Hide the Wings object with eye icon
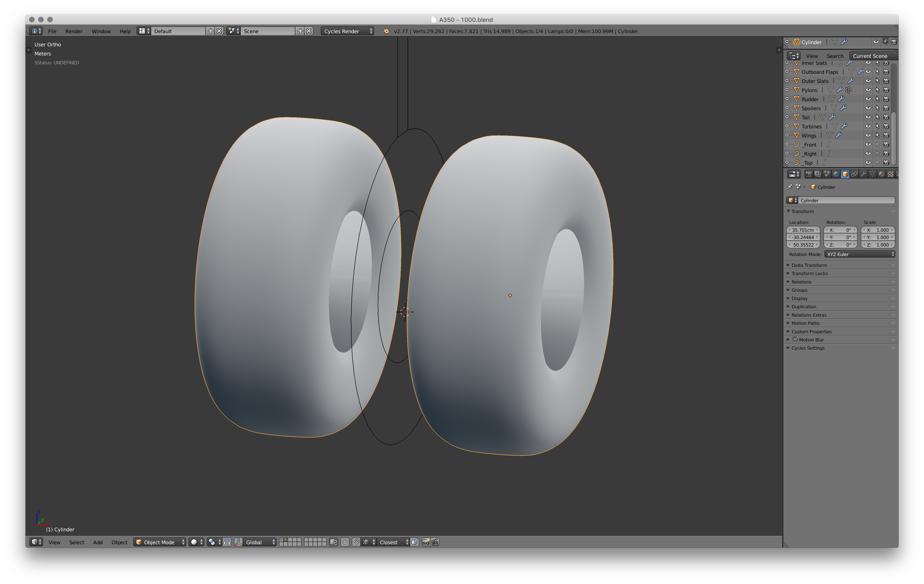Viewport: 924px width, 584px height. pyautogui.click(x=868, y=135)
